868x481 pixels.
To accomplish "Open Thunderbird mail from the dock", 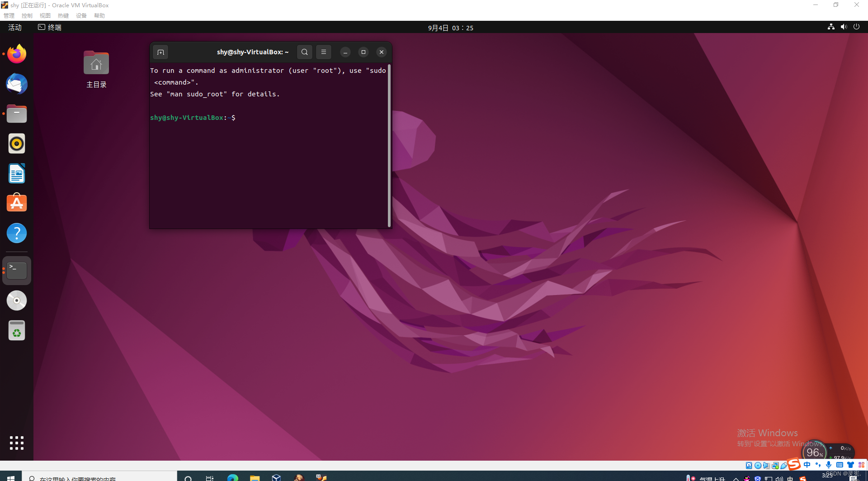I will tap(17, 84).
